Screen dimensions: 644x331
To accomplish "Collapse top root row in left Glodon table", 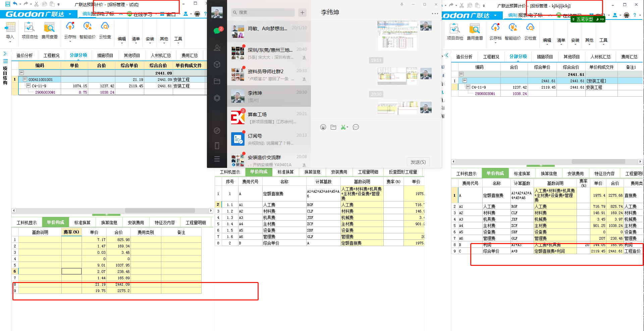I will coord(21,73).
